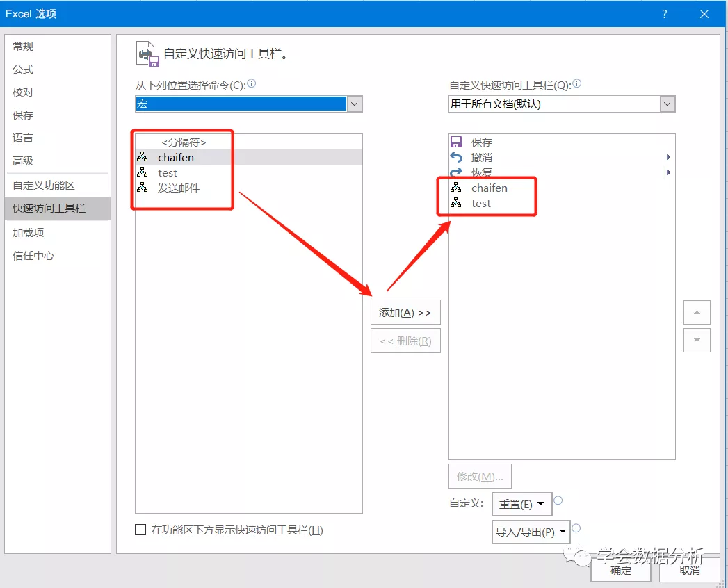This screenshot has width=728, height=588.
Task: Select the <分隔符> separator entry
Action: pyautogui.click(x=248, y=142)
